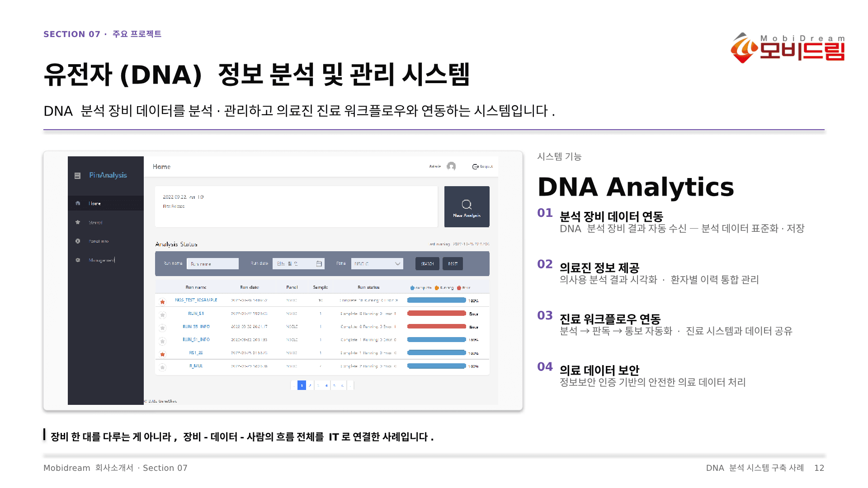
Task: Click the RESET button
Action: (453, 264)
